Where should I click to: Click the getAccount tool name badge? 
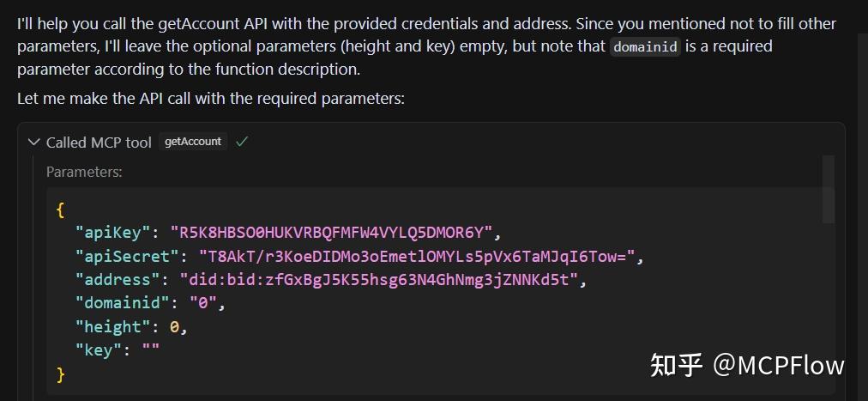(193, 142)
